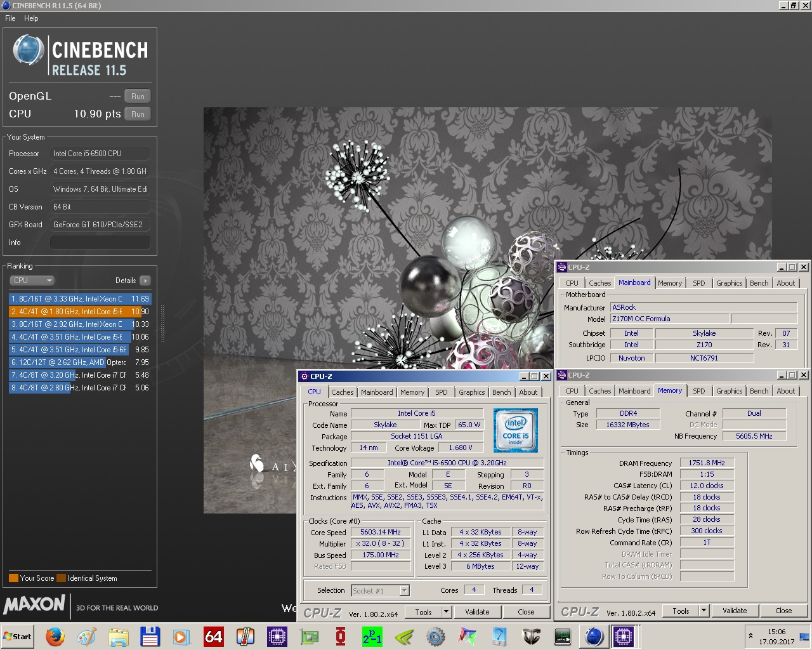Click Validate in CPU-Z Memory window

pyautogui.click(x=735, y=611)
